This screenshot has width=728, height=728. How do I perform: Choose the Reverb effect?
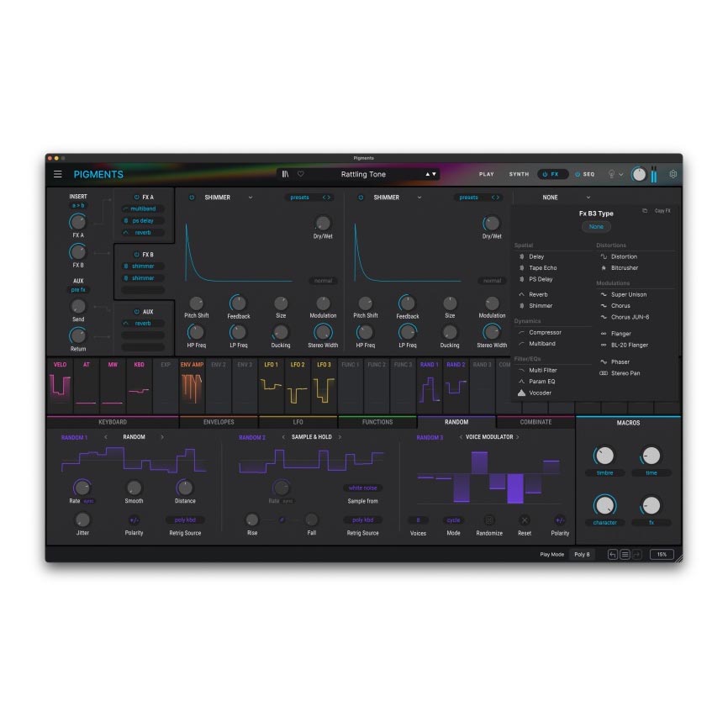(538, 294)
